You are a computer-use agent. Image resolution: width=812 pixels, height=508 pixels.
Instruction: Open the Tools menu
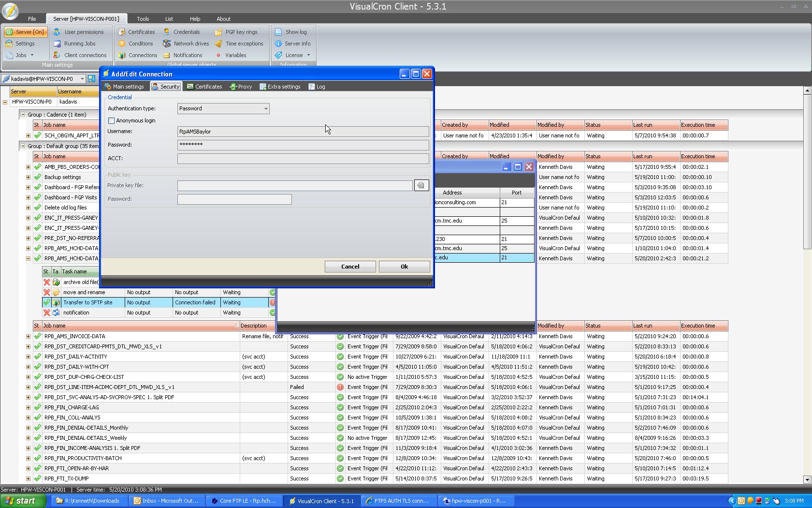(143, 19)
